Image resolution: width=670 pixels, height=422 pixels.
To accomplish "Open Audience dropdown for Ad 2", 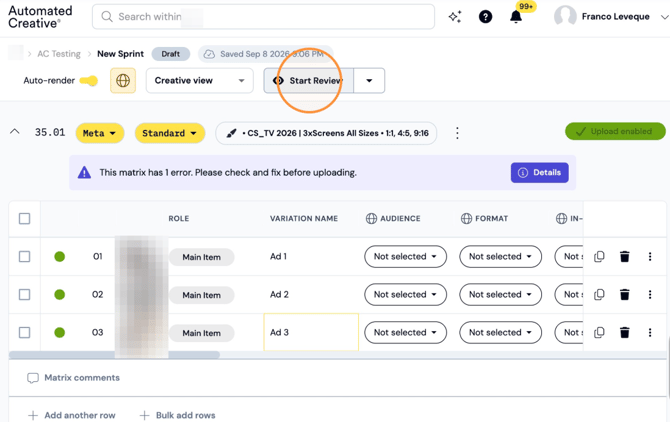I will (405, 294).
